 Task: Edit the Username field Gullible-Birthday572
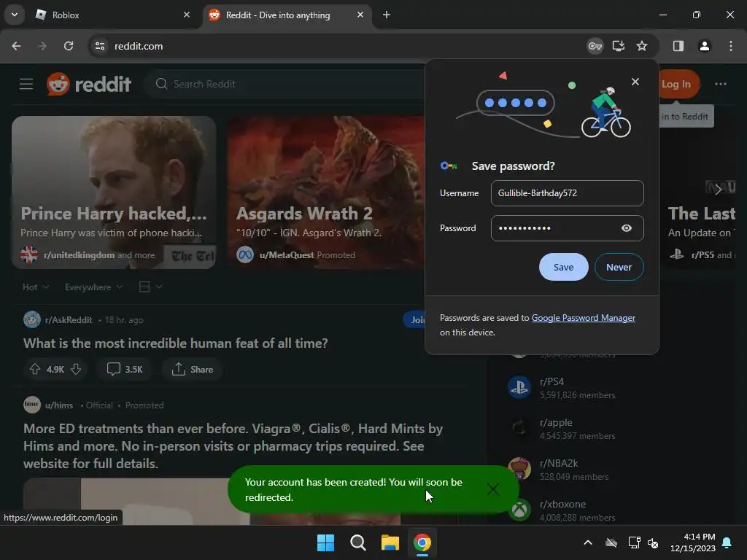[x=567, y=192]
